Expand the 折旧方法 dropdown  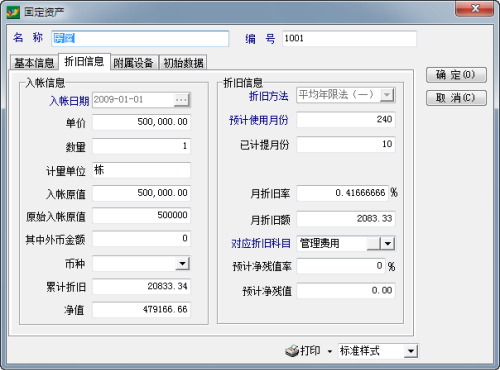point(387,95)
